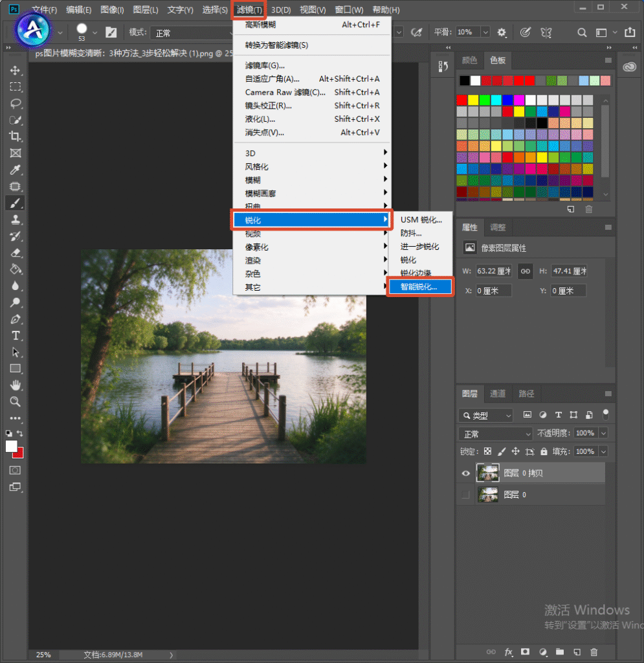Hide the 图层 0 拷贝 layer
Screen dimensions: 644x663
[x=465, y=473]
